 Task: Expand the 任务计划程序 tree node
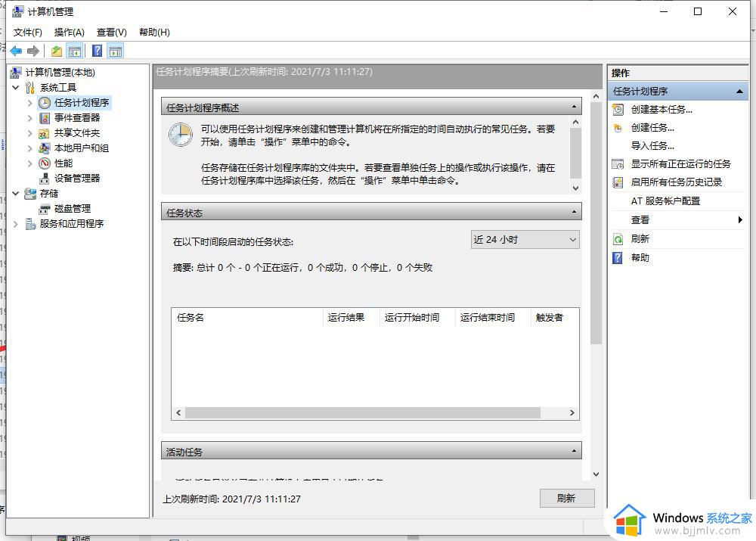pyautogui.click(x=30, y=103)
